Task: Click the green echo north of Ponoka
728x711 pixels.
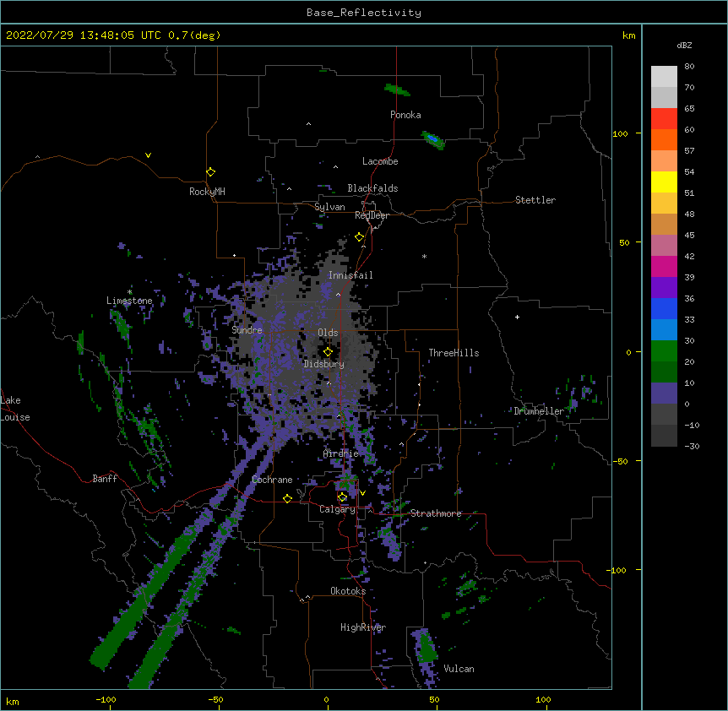Action: (397, 90)
